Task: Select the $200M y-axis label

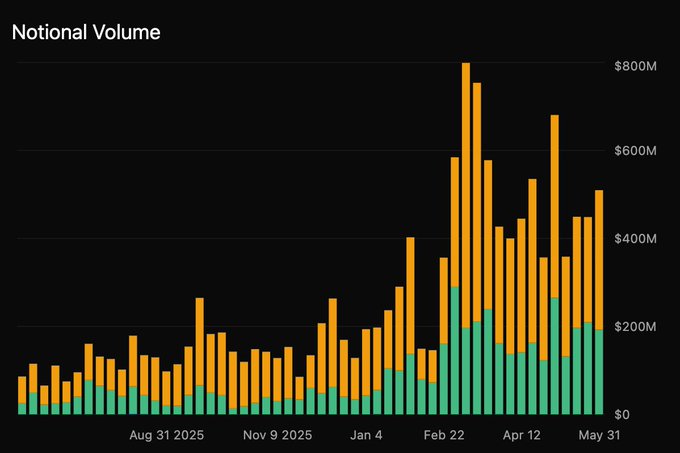Action: [635, 326]
